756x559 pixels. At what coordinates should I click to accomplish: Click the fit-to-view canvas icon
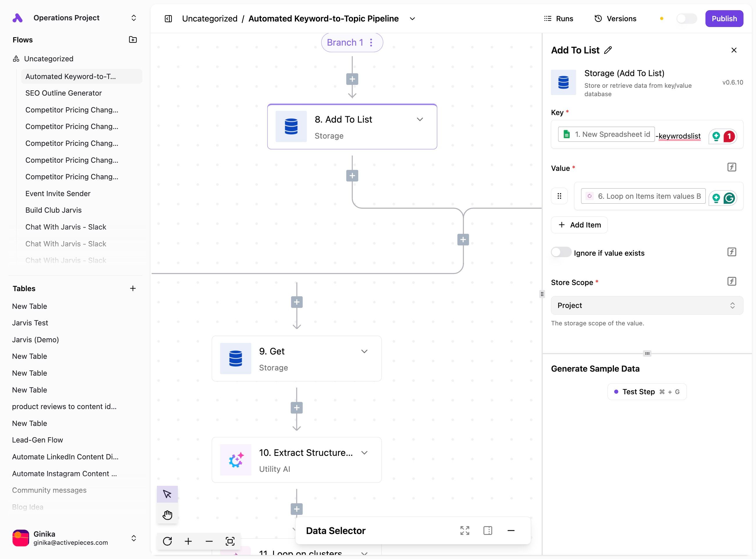point(230,541)
